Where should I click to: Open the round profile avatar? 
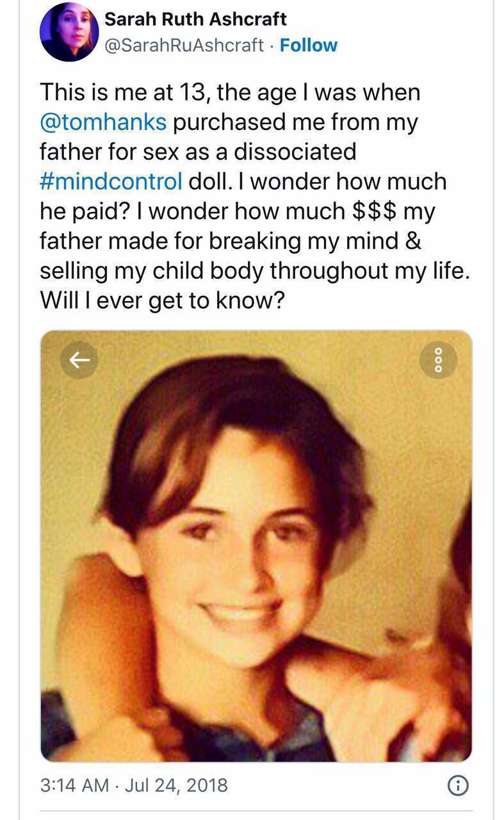69,32
